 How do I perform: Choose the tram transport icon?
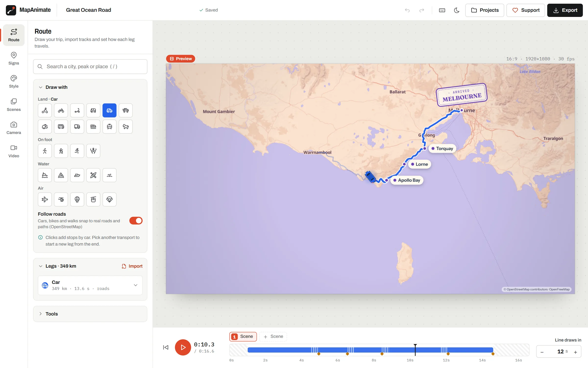pos(110,127)
